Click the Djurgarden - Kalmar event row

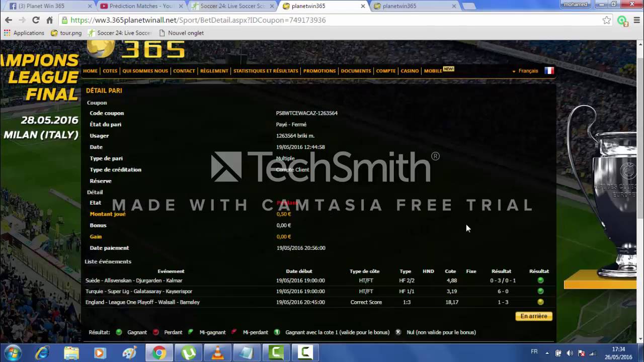coord(318,281)
